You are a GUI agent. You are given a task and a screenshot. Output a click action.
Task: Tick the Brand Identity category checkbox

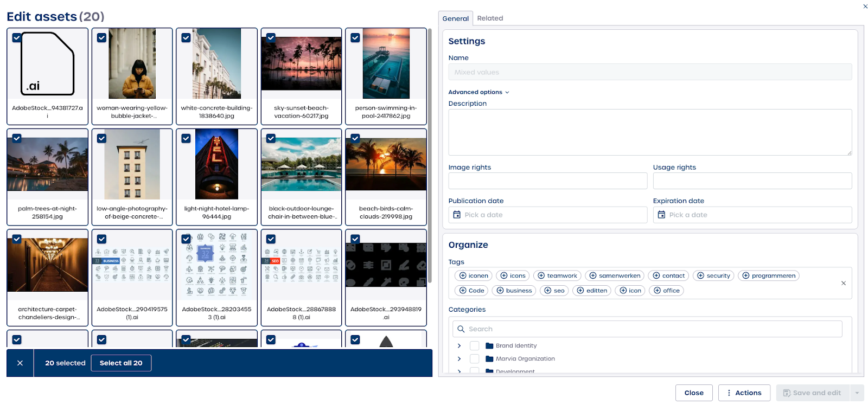tap(474, 345)
